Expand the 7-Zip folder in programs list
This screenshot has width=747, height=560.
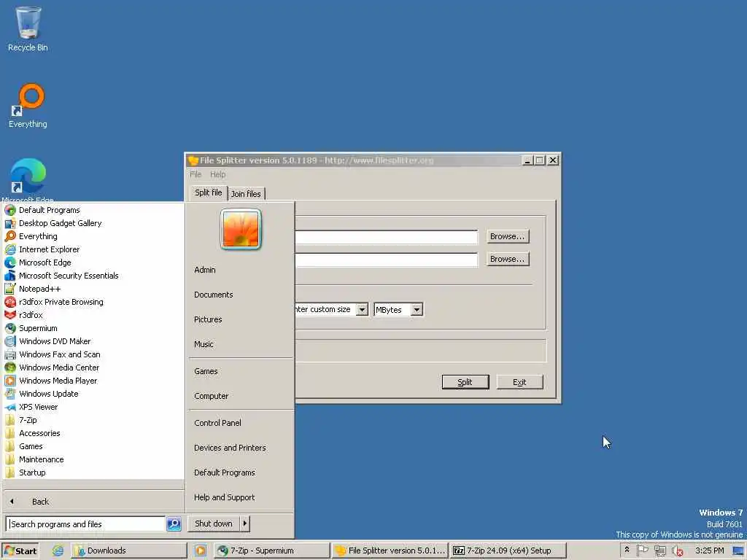click(x=28, y=420)
